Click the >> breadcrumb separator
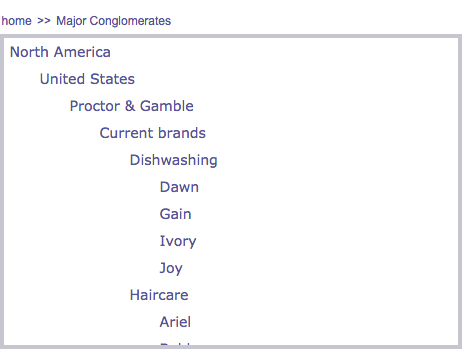This screenshot has width=472, height=362. [x=44, y=21]
